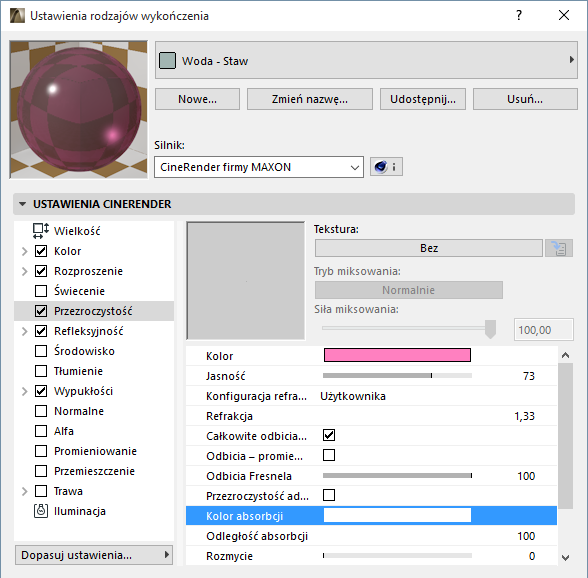Viewport: 588px width, 578px height.
Task: Click the Siła miksowania slider handle
Action: [x=490, y=329]
